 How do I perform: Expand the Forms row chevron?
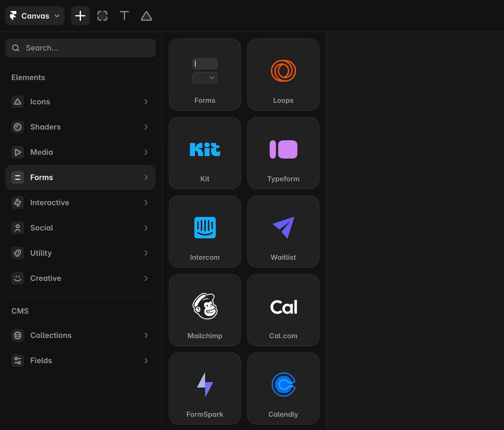pos(146,177)
